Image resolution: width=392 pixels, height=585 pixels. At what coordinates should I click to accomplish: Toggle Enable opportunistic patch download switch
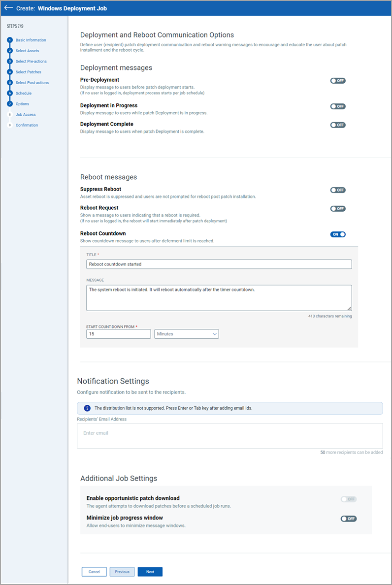pyautogui.click(x=349, y=499)
